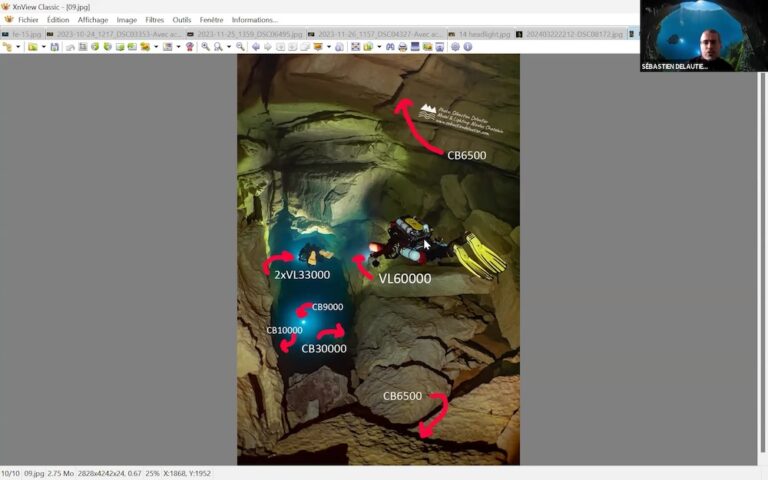Open the Image menu

[x=126, y=20]
